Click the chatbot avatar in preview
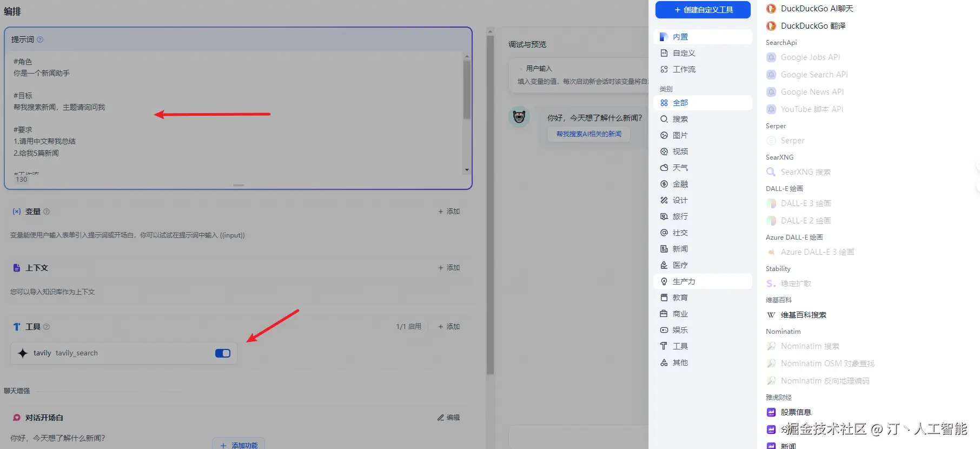 tap(519, 117)
